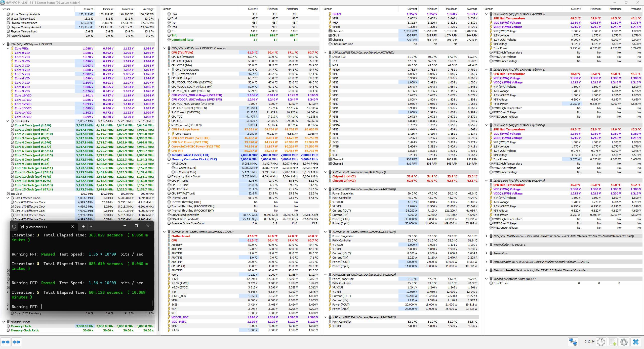Open the terminal tab dropdown chevron
644x349 pixels.
pyautogui.click(x=91, y=227)
